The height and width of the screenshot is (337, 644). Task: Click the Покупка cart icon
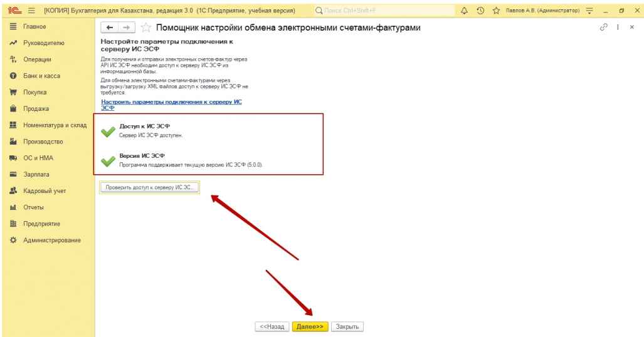pyautogui.click(x=13, y=92)
